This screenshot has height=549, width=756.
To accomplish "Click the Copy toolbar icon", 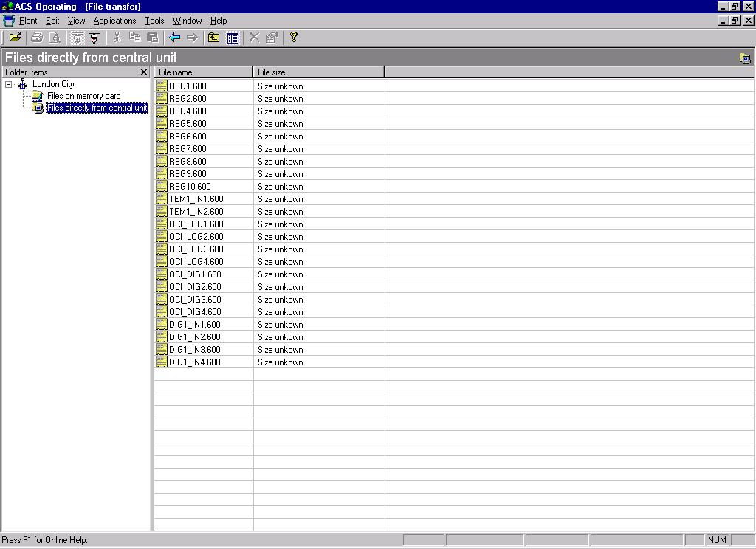I will (135, 37).
